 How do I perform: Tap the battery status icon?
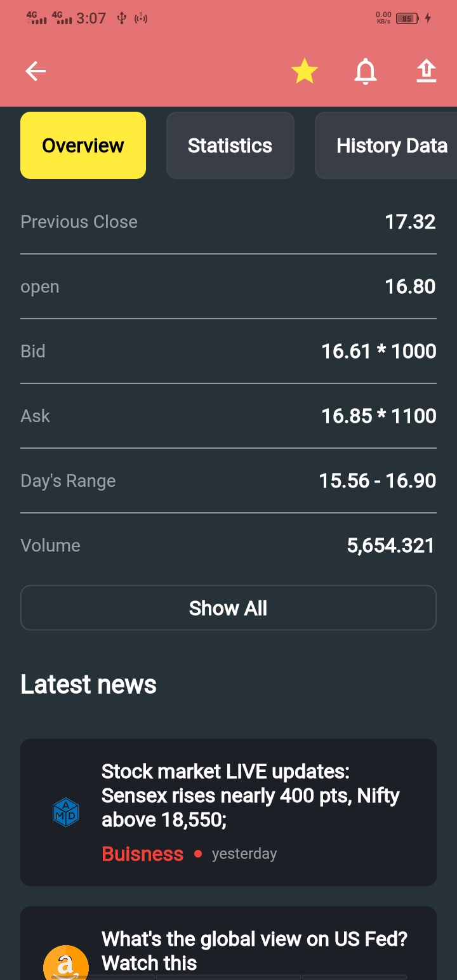tap(407, 18)
